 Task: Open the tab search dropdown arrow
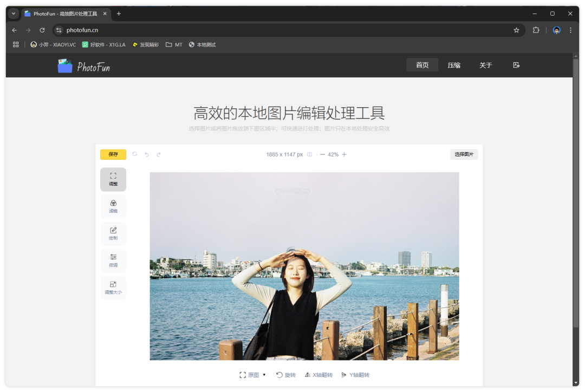tap(14, 14)
